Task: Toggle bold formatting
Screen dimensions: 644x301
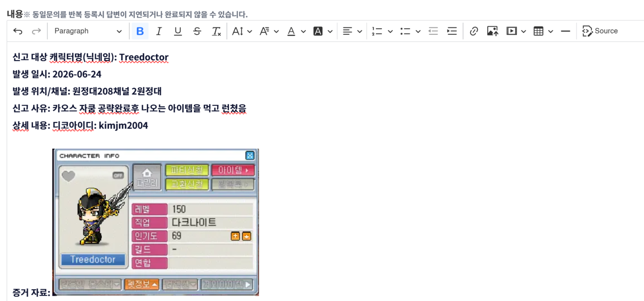Action: coord(140,31)
